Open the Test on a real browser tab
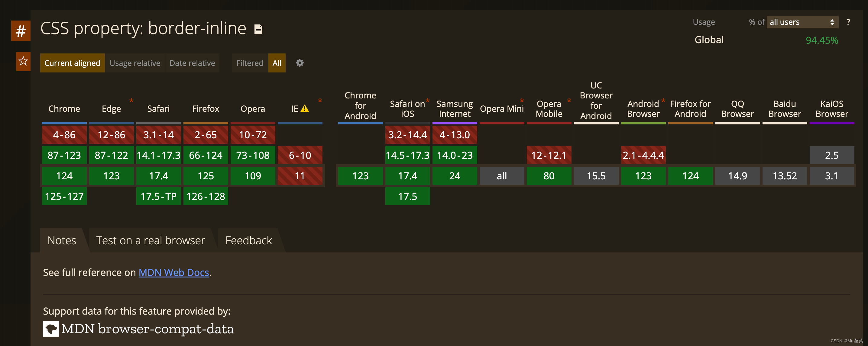The width and height of the screenshot is (868, 346). point(150,240)
